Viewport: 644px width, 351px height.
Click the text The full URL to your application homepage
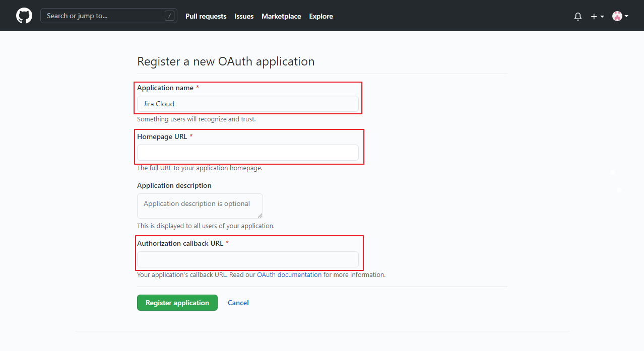pyautogui.click(x=200, y=168)
